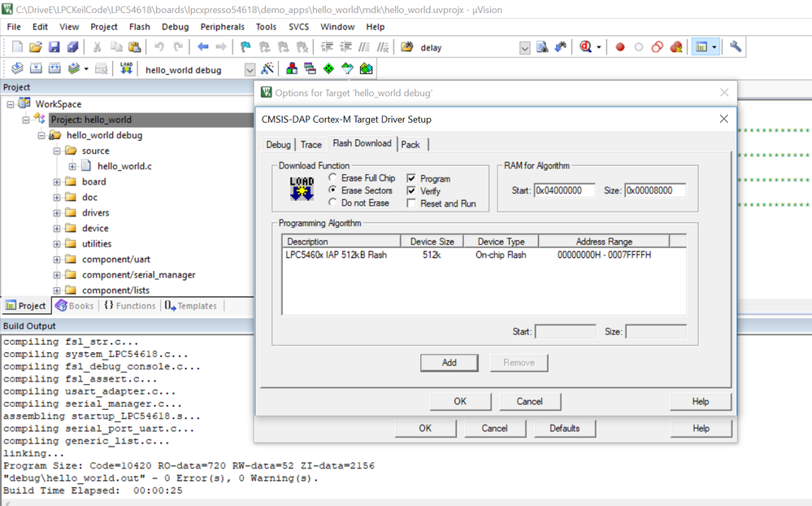Click the Open file folder icon

(35, 47)
